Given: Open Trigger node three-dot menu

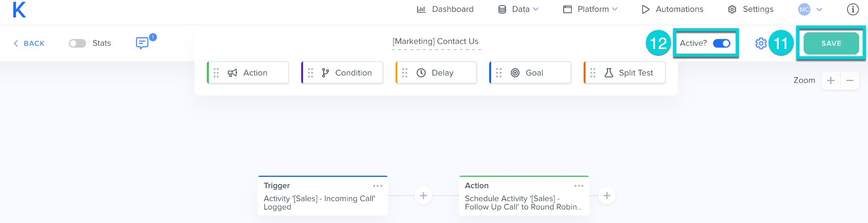Looking at the screenshot, I should (x=377, y=186).
